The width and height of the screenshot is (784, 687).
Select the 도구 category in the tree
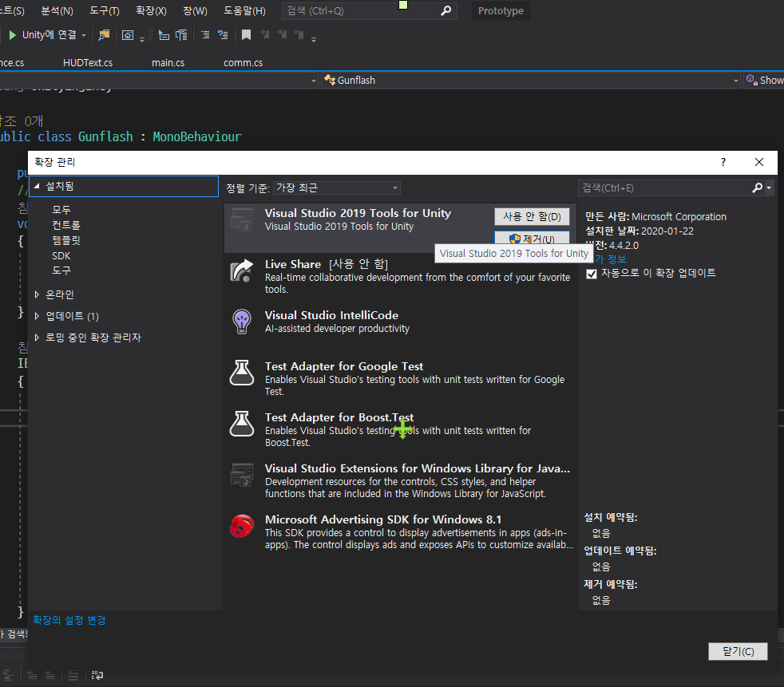(x=61, y=270)
